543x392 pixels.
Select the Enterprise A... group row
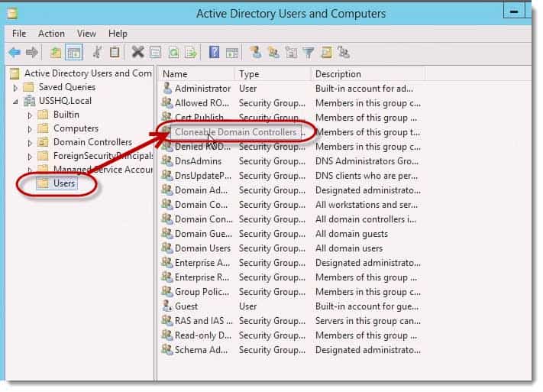pos(291,263)
